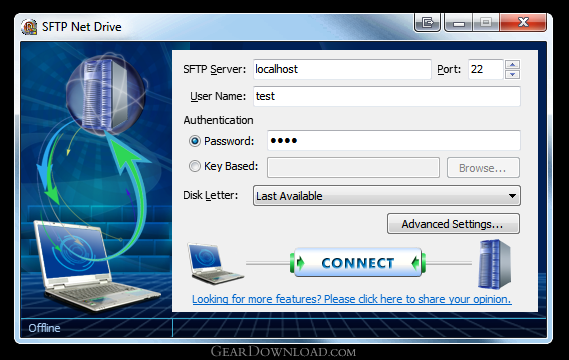Viewport: 569px width, 360px height.
Task: Open Advanced Settings dialog
Action: point(453,224)
